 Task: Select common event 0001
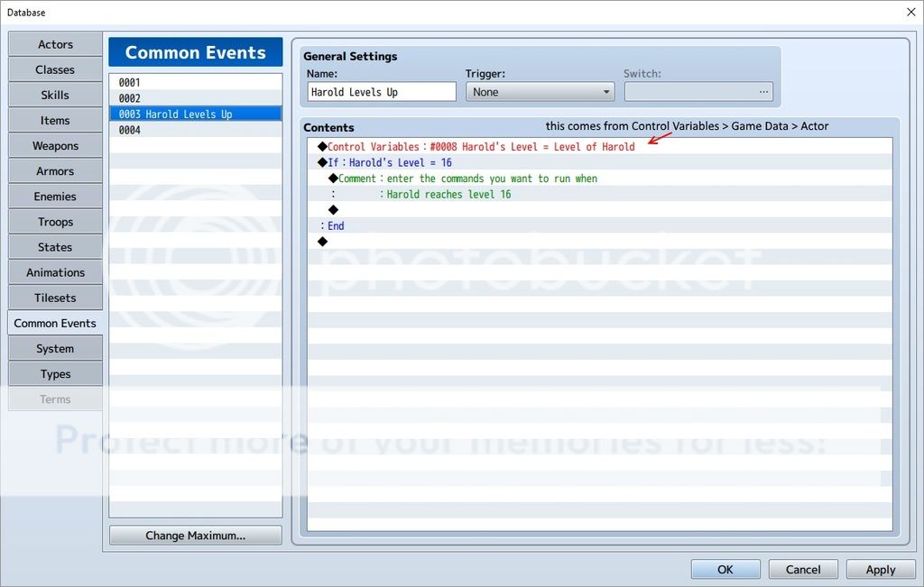(x=195, y=82)
